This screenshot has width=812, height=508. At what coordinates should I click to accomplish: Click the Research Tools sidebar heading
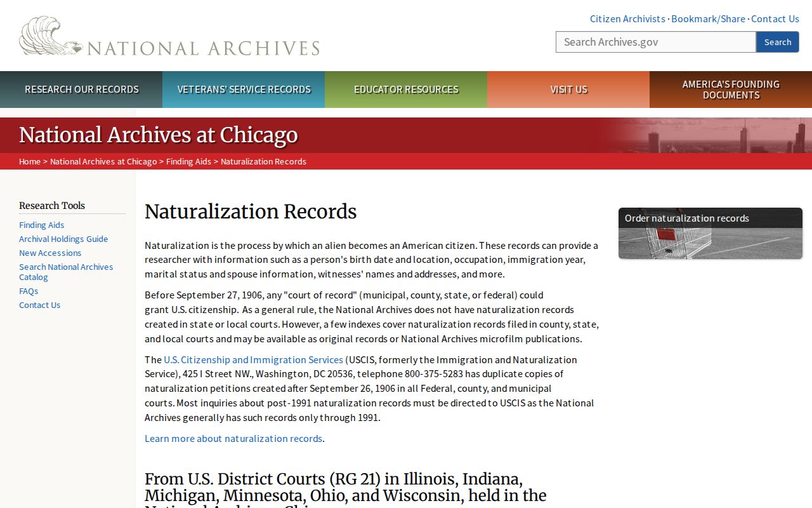(52, 206)
